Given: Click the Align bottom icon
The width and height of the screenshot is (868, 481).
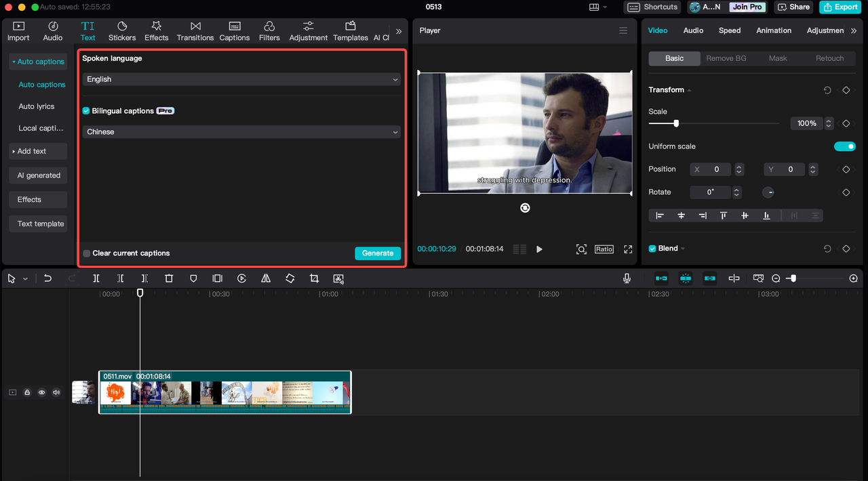Looking at the screenshot, I should (x=766, y=215).
